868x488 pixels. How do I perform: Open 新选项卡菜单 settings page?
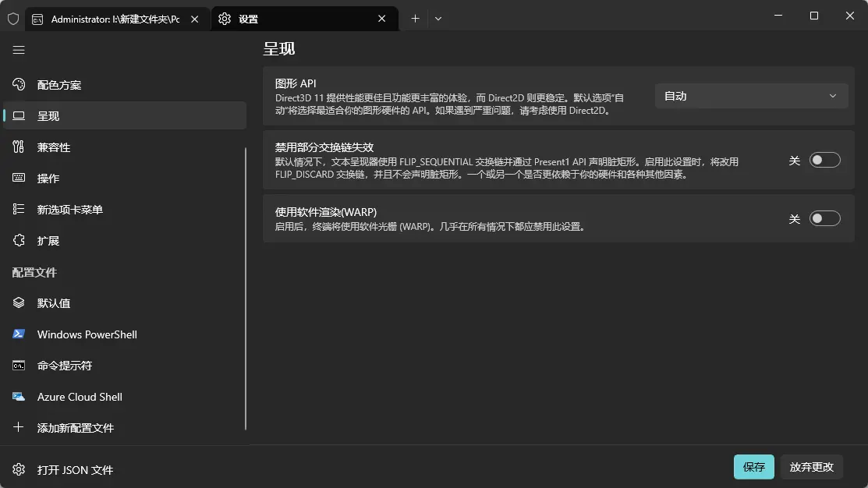pos(125,209)
